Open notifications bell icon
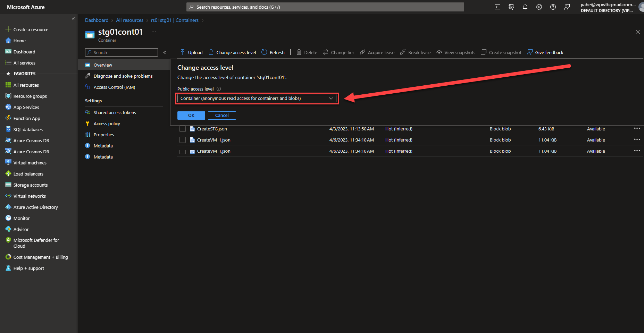The height and width of the screenshot is (333, 644). tap(525, 7)
